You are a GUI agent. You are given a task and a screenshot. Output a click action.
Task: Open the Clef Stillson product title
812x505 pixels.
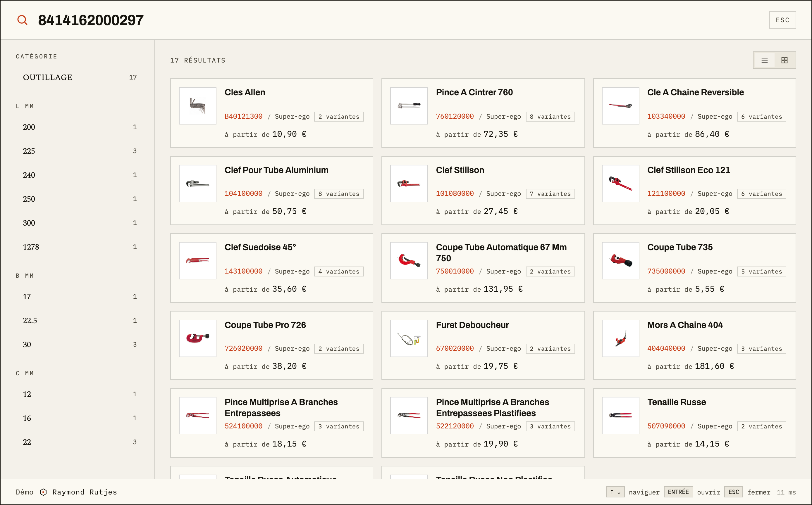click(x=460, y=170)
